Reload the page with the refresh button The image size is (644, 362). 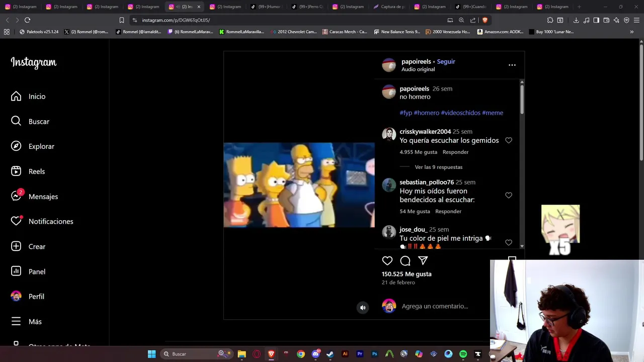point(27,20)
